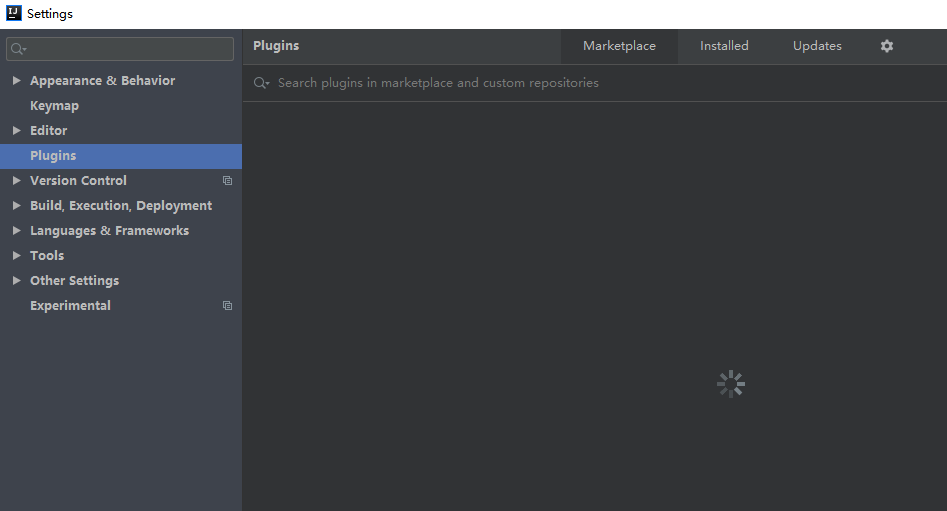947x511 pixels.
Task: Open the plugins gear options menu
Action: (886, 46)
